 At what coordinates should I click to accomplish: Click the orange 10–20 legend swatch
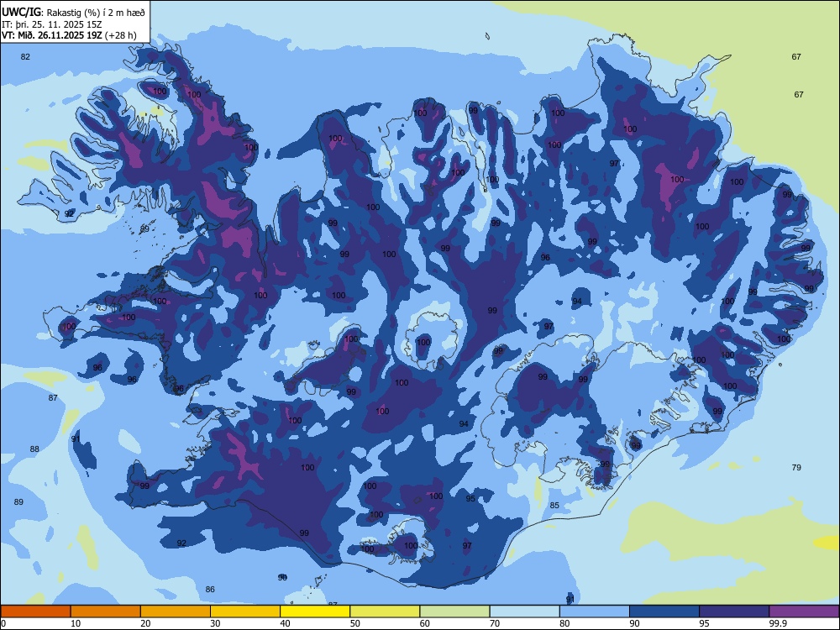click(x=106, y=612)
